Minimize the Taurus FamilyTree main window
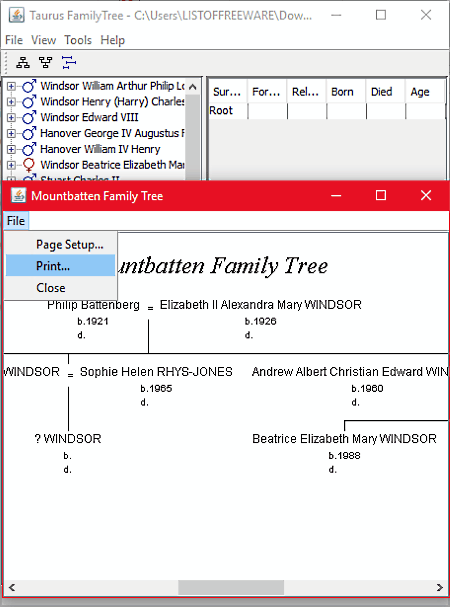The height and width of the screenshot is (607, 450). pos(336,15)
